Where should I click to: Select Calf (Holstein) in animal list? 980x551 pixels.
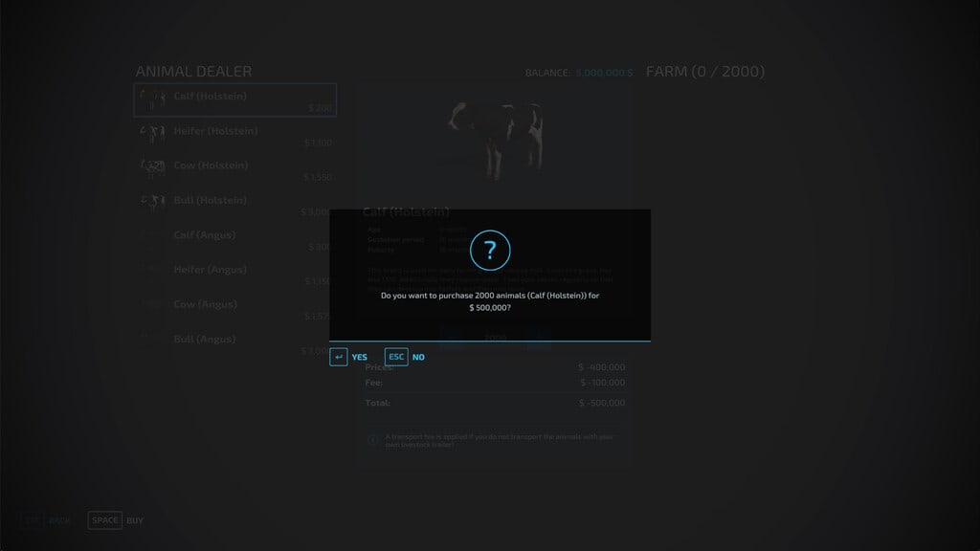tap(234, 99)
